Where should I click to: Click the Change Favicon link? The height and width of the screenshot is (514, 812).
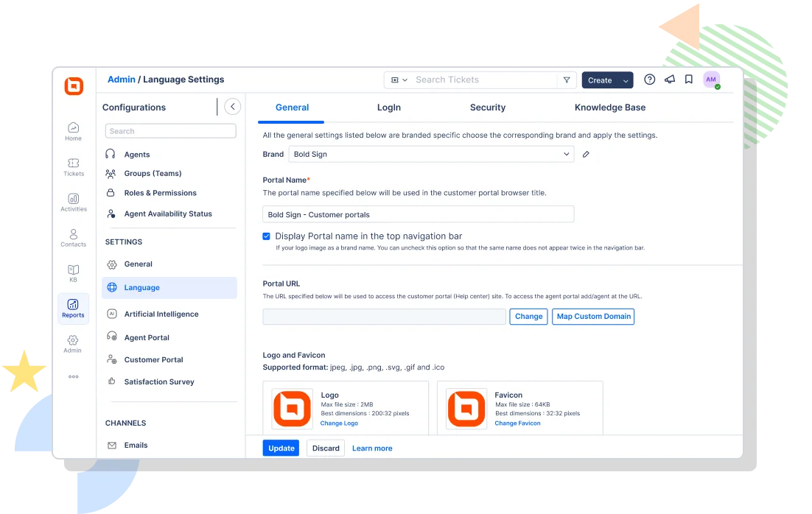[x=517, y=423]
